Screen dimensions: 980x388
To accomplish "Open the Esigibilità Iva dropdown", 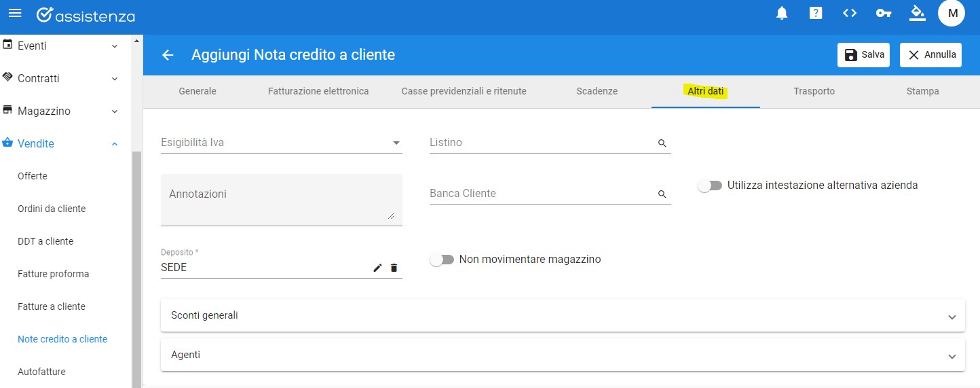I will click(x=282, y=143).
